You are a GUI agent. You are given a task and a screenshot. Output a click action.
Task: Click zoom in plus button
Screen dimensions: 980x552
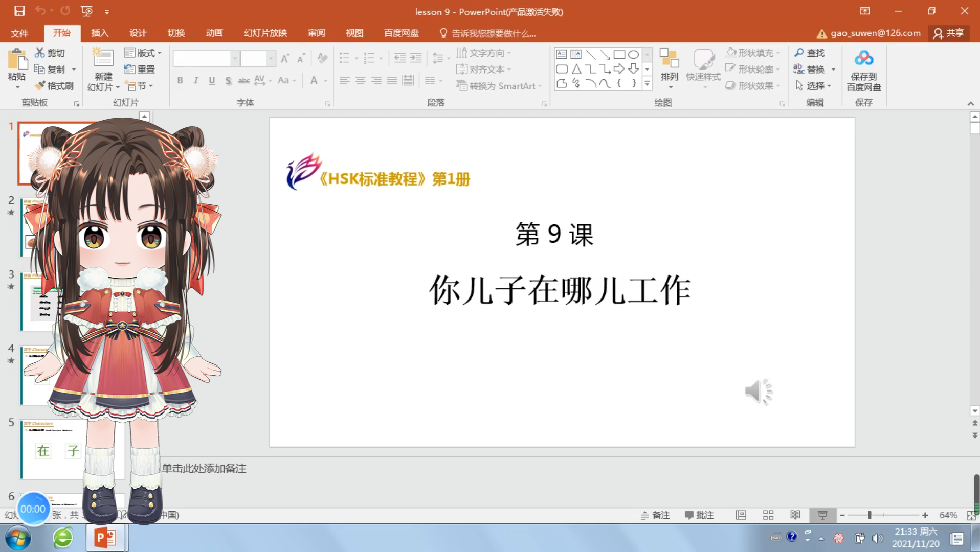pyautogui.click(x=925, y=515)
